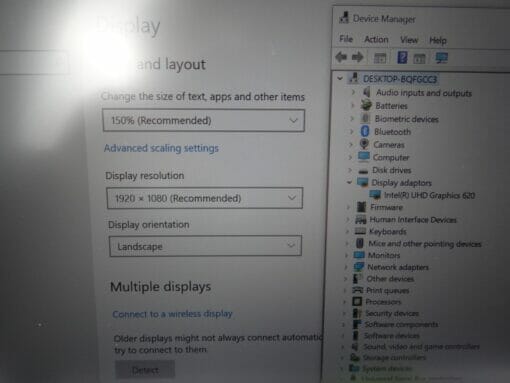Collapse the Display adaptors node
Image resolution: width=510 pixels, height=383 pixels.
(x=349, y=182)
